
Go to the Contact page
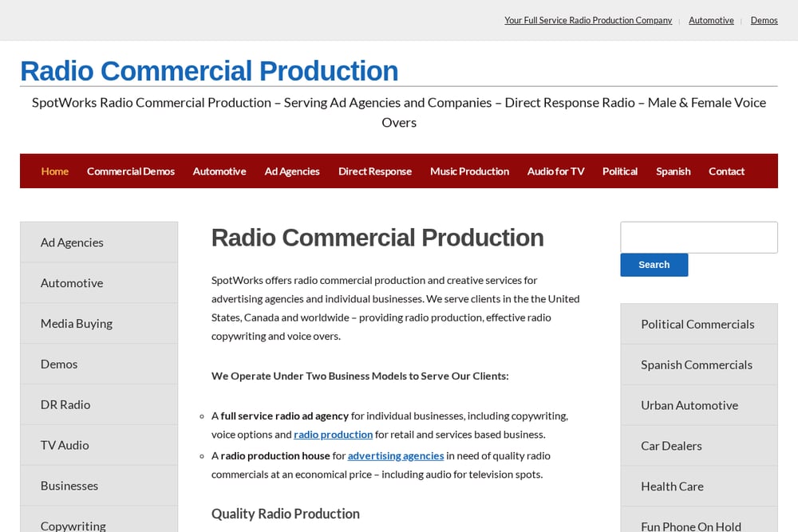726,171
